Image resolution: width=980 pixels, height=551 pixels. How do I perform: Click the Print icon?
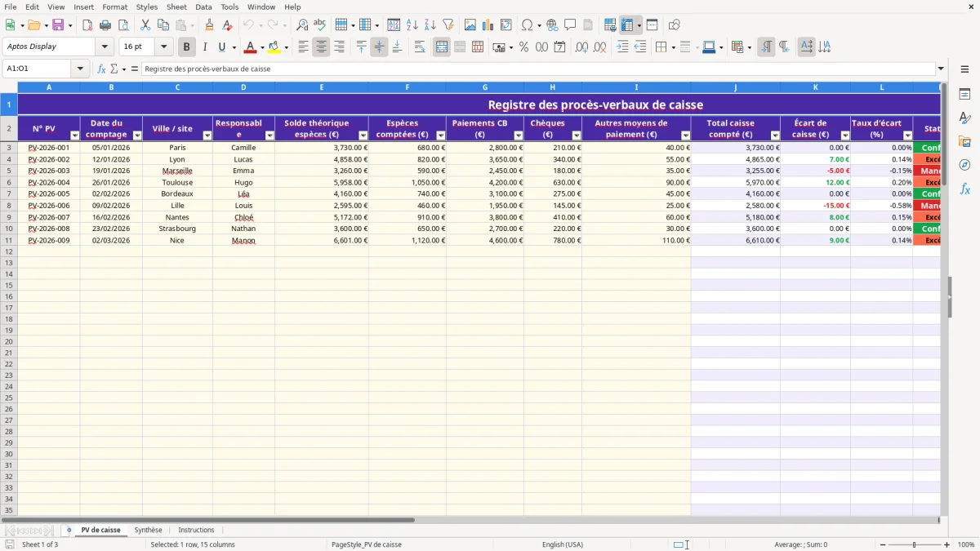[x=105, y=25]
